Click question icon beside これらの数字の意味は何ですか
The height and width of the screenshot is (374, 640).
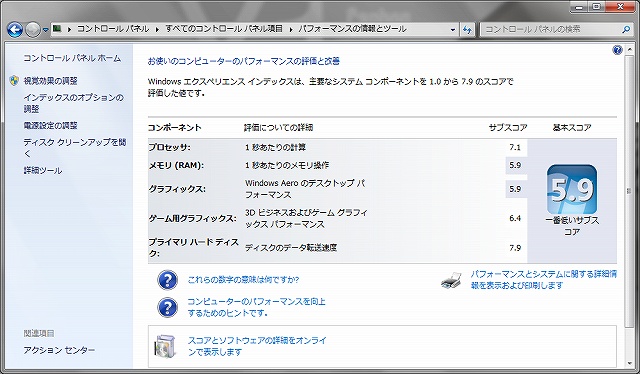tap(167, 280)
